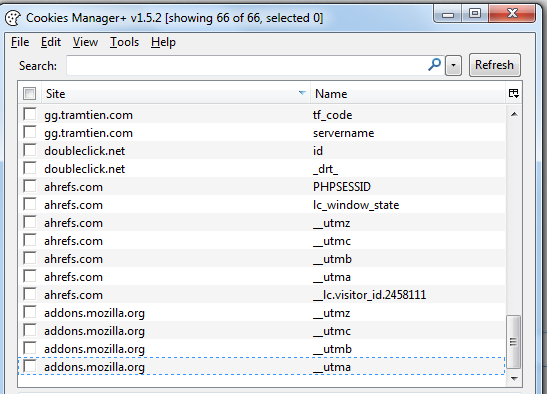
Task: Check the addons.mozilla.org __utmc checkbox
Action: 30,330
